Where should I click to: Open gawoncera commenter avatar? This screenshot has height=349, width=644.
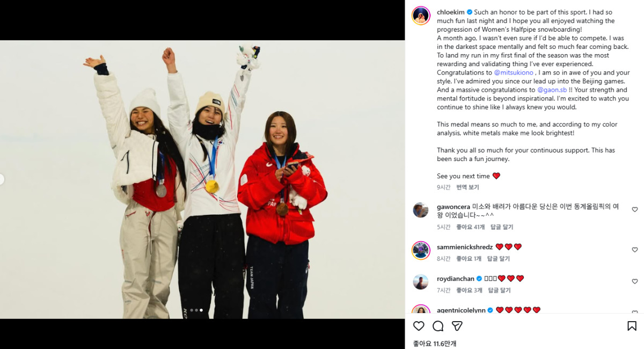421,210
